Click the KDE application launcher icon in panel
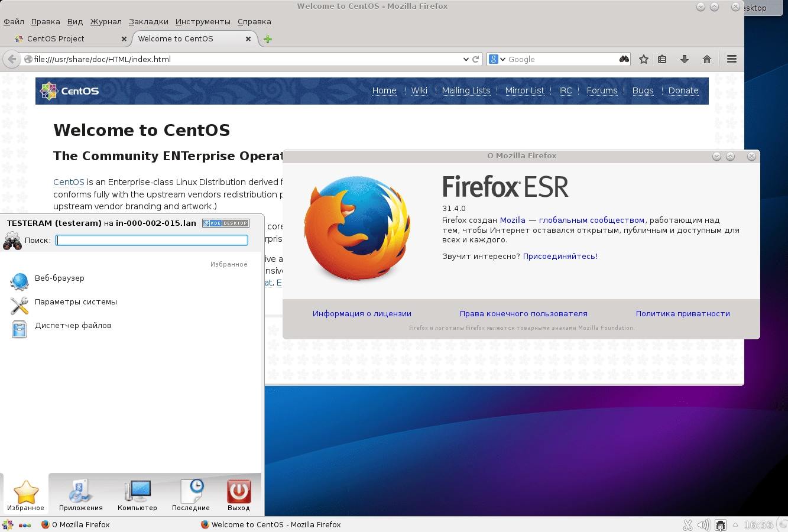Viewport: 788px width, 532px height. click(x=8, y=524)
